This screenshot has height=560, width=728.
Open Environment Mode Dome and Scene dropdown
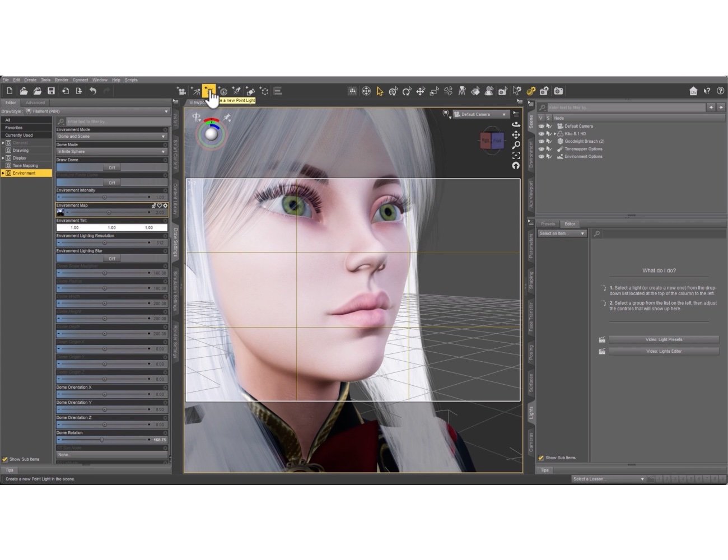tap(111, 137)
